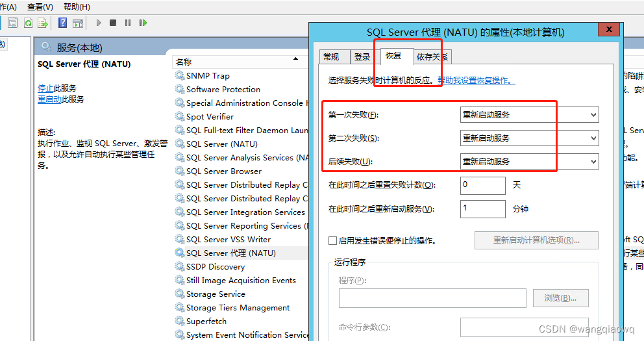
Task: Click gear icon beside Superfetch
Action: (179, 321)
